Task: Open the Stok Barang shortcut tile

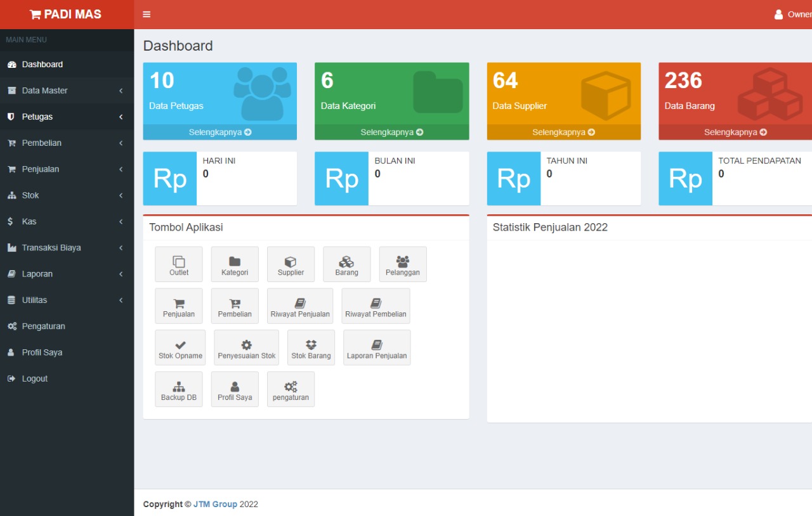Action: (311, 347)
